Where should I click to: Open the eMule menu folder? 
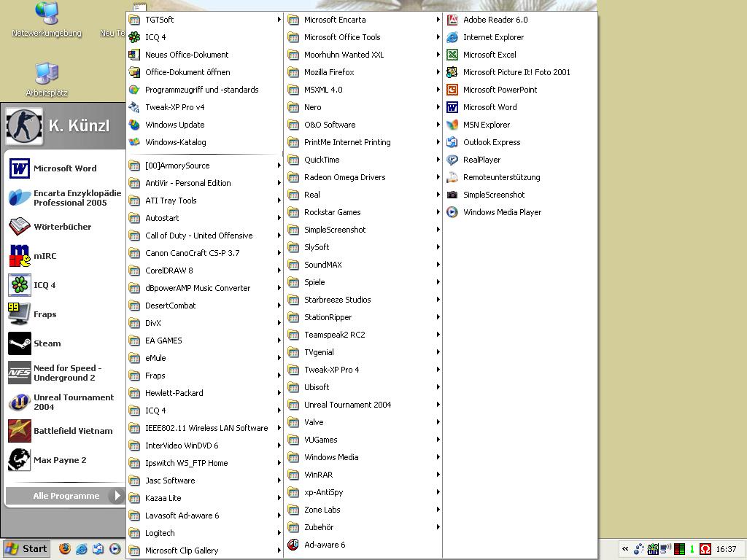tap(205, 358)
